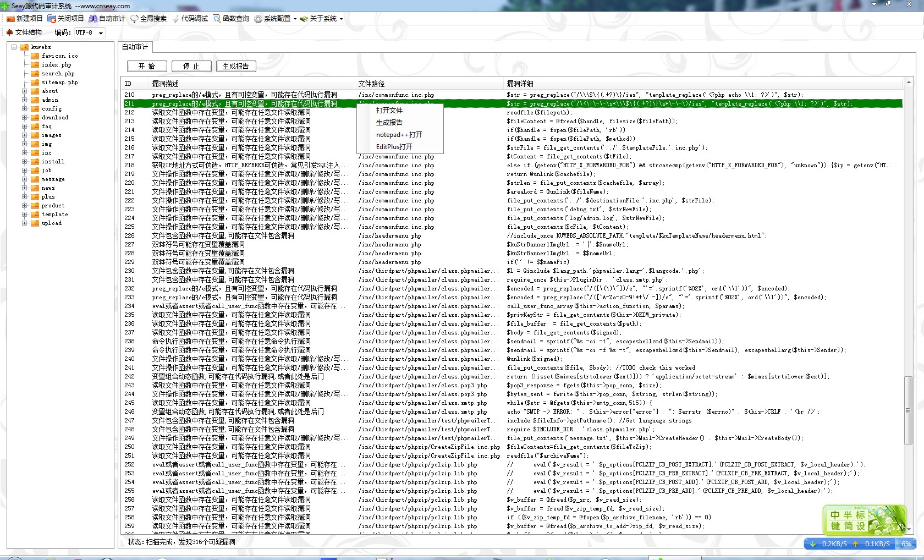Open the UTF-8 encoding dropdown

(101, 33)
